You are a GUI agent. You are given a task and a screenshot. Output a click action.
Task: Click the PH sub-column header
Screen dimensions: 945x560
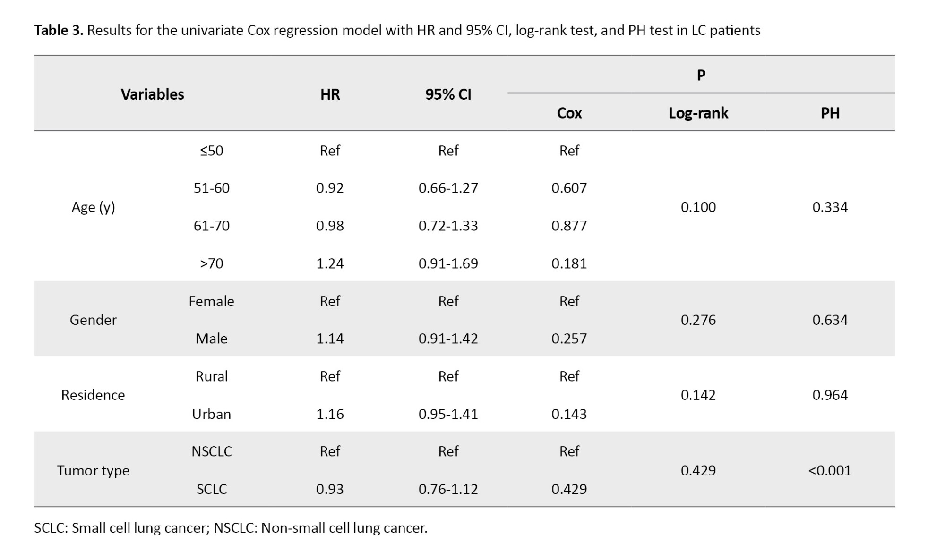(x=830, y=113)
